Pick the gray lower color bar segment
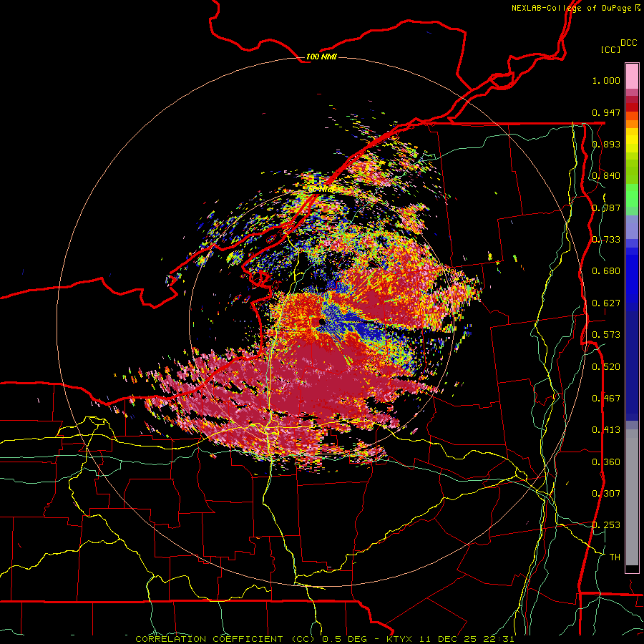644x644 pixels. point(632,497)
